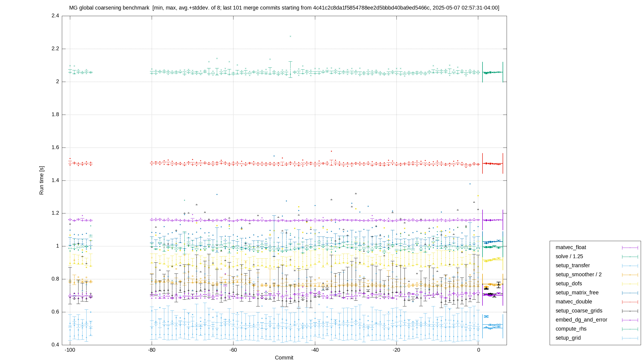
Task: Click the matvec_double legend line sample
Action: [x=630, y=302]
